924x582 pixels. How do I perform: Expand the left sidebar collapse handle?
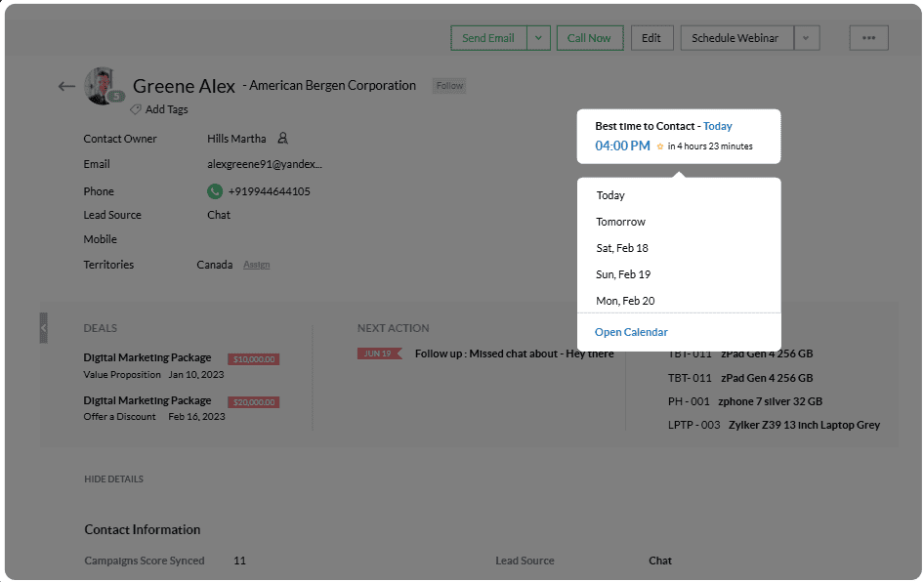(43, 327)
